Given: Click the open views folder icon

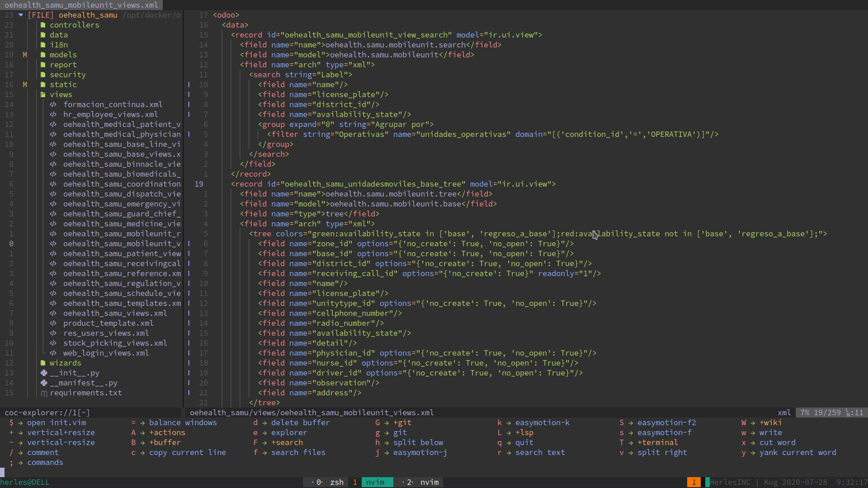Looking at the screenshot, I should click(43, 94).
